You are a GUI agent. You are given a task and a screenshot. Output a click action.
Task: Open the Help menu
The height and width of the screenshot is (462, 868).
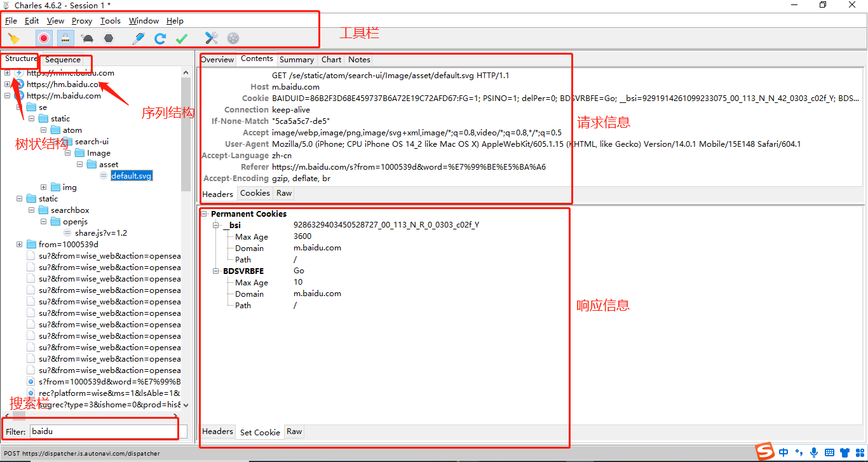click(x=175, y=21)
